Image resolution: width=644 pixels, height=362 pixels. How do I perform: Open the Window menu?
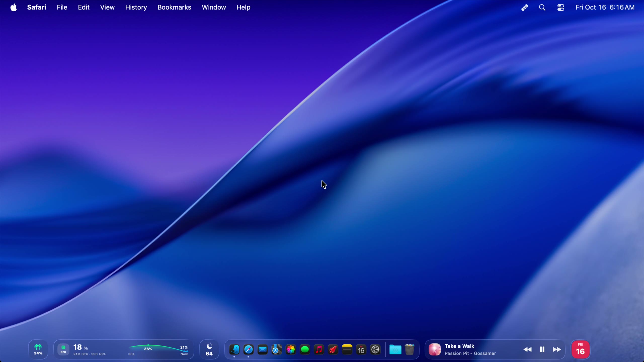[214, 7]
